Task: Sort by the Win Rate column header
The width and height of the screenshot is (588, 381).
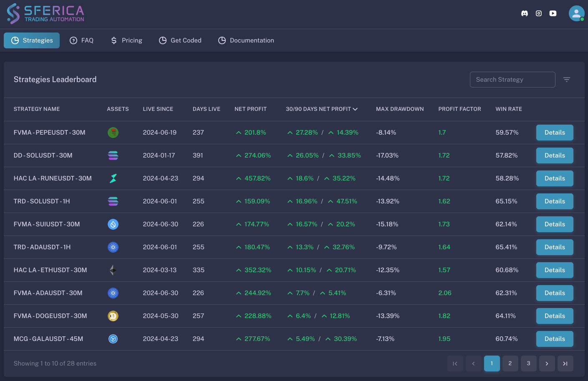Action: coord(508,109)
